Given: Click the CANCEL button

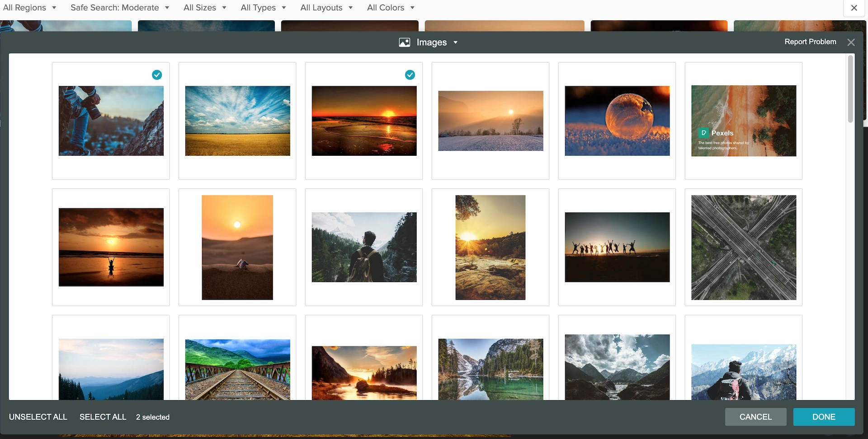Looking at the screenshot, I should click(x=755, y=417).
